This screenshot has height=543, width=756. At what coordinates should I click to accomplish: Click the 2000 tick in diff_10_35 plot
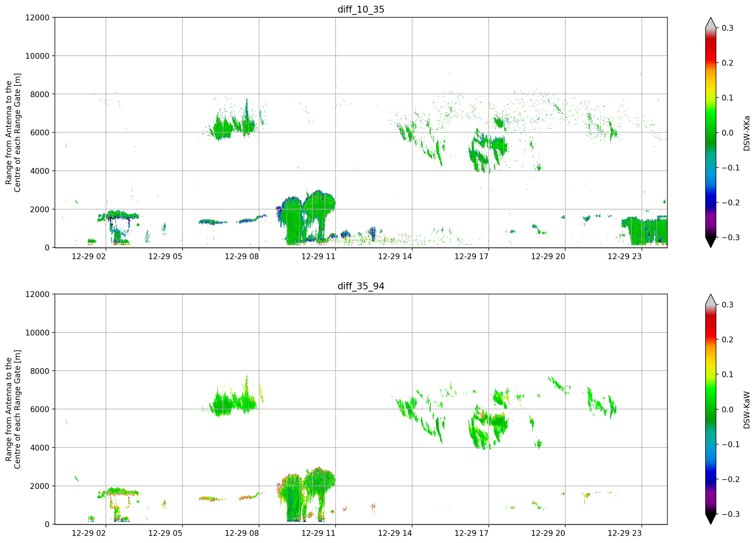[40, 209]
